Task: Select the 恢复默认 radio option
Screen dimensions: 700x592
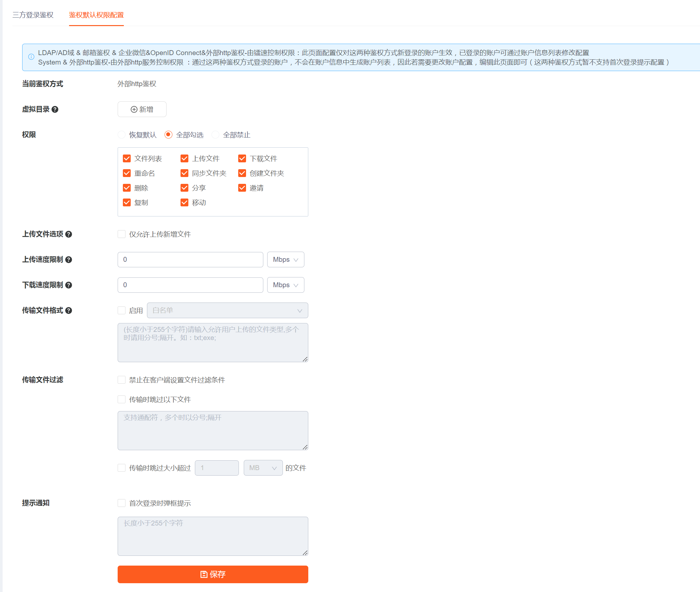Action: (x=122, y=135)
